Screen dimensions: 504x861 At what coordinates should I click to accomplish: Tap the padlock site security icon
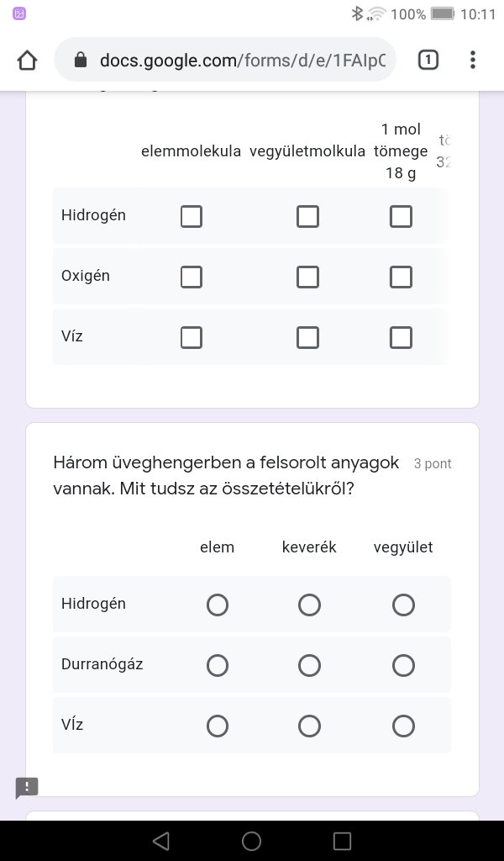click(x=81, y=61)
